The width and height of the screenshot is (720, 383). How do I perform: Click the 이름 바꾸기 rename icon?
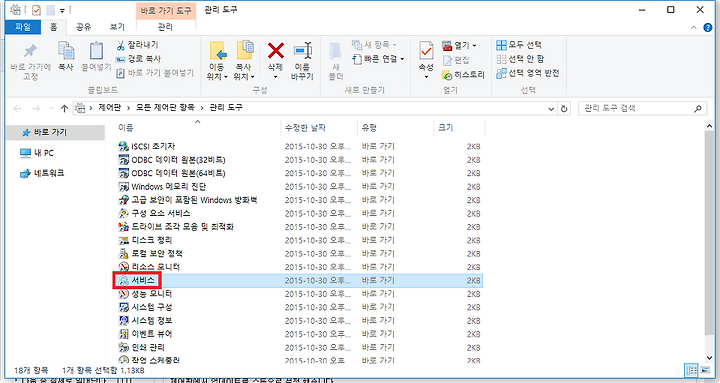click(303, 50)
